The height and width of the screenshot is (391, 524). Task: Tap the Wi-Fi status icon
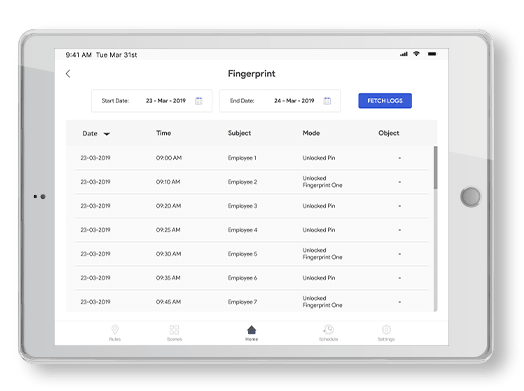(x=416, y=53)
